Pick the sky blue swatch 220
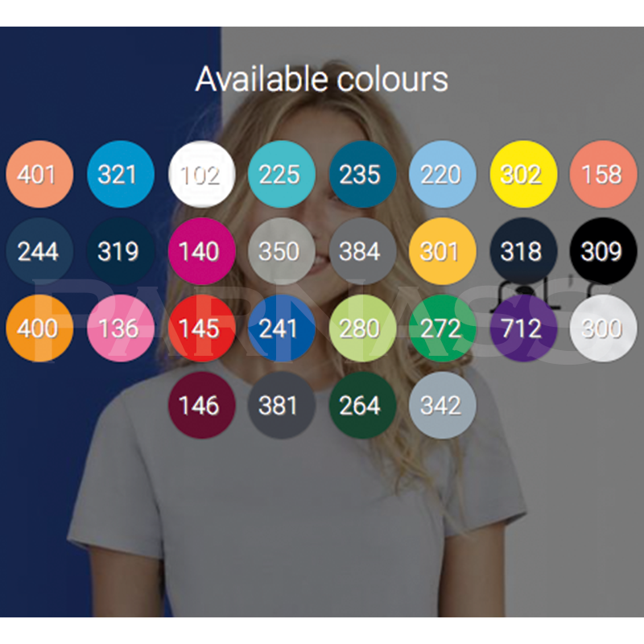Screen dimensions: 644x644 (442, 174)
